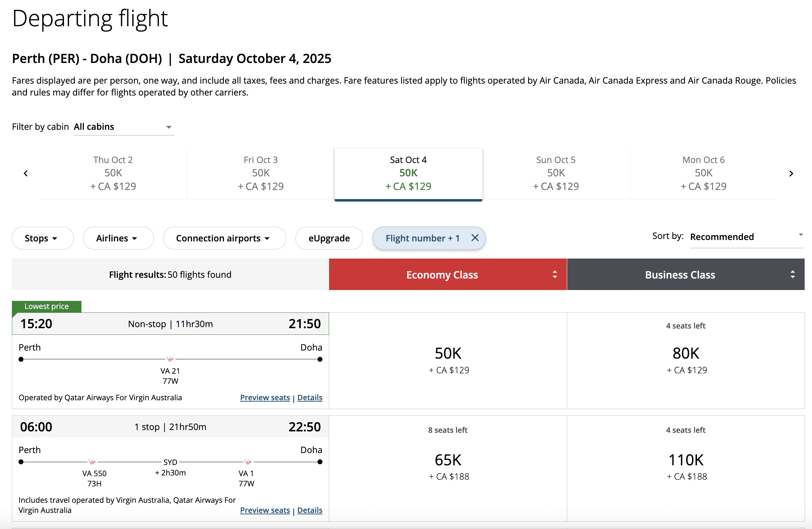This screenshot has width=812, height=529.
Task: Select the Fri Oct 3 date tab
Action: [261, 173]
